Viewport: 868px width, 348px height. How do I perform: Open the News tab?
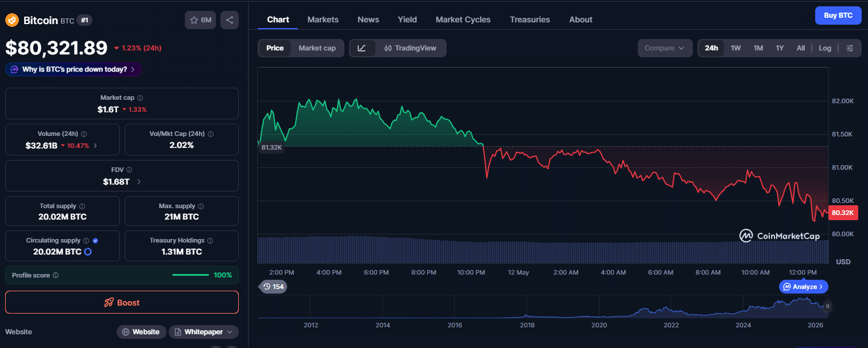[x=368, y=19]
